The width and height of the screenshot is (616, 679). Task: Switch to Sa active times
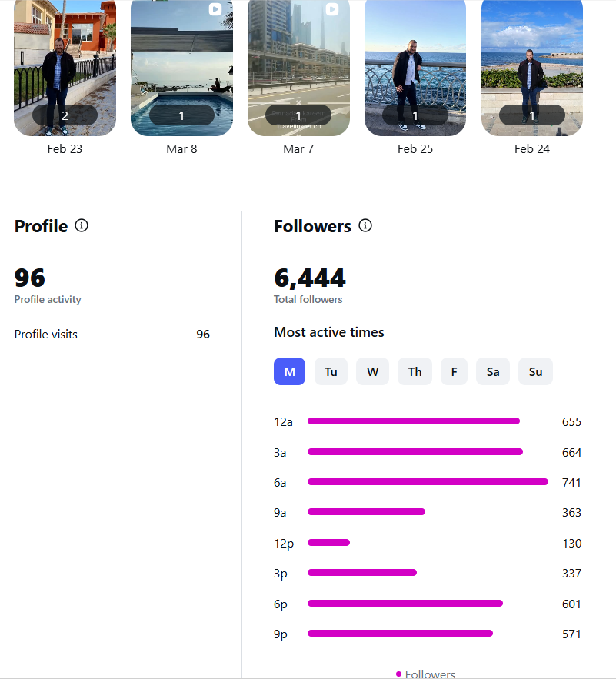tap(493, 371)
